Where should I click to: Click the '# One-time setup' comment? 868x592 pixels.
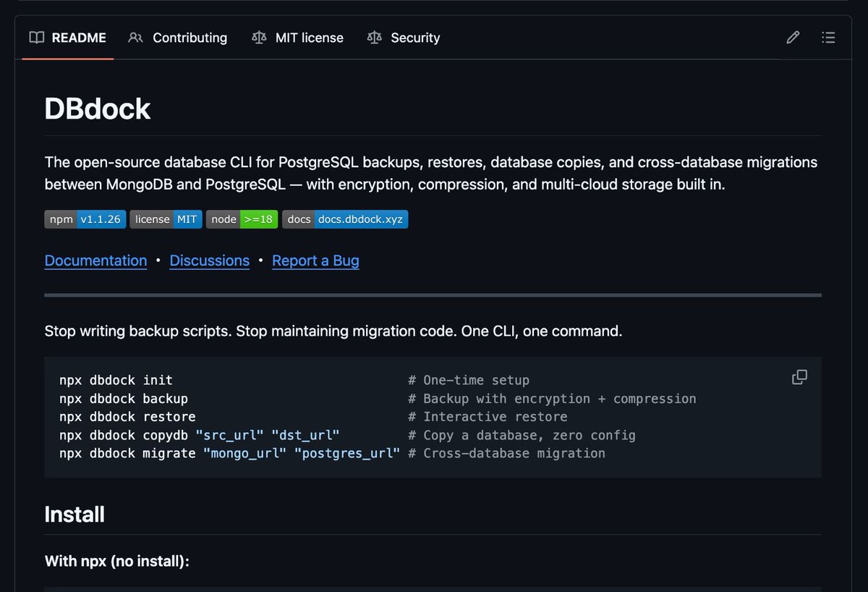(x=469, y=380)
